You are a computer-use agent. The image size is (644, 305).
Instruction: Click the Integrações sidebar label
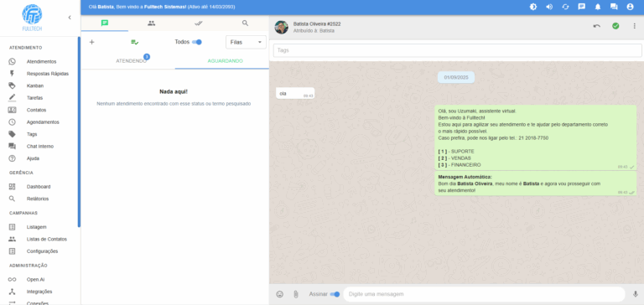pyautogui.click(x=39, y=292)
